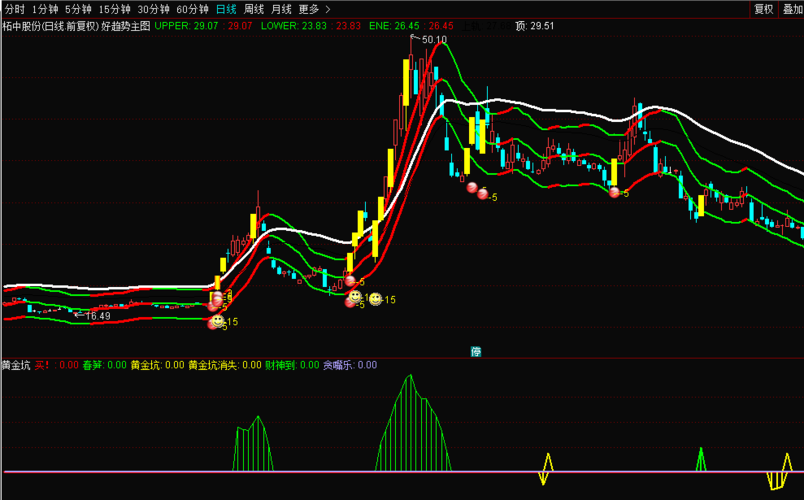This screenshot has width=804, height=500.
Task: Click the 黄金坑 sub-indicator label
Action: click(15, 365)
